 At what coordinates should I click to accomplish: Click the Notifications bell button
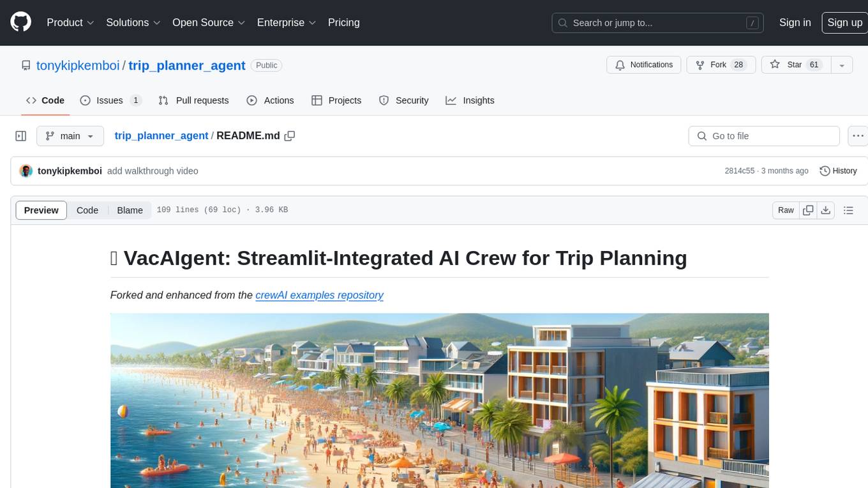tap(644, 65)
